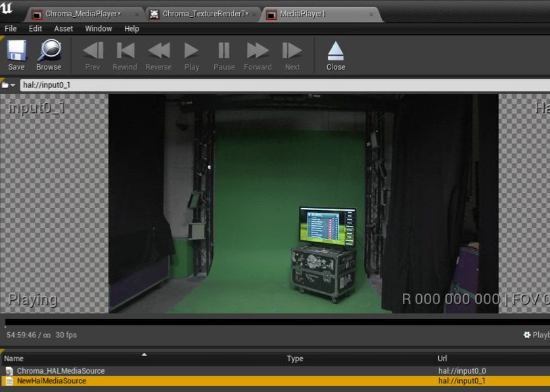Browse to asset in Content Browser
550x392 pixels.
49,55
